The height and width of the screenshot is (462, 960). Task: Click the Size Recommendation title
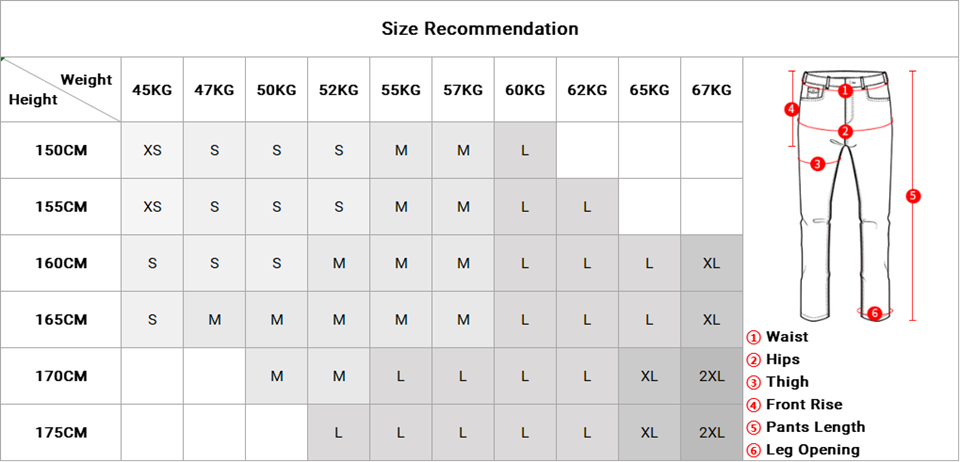(x=480, y=28)
